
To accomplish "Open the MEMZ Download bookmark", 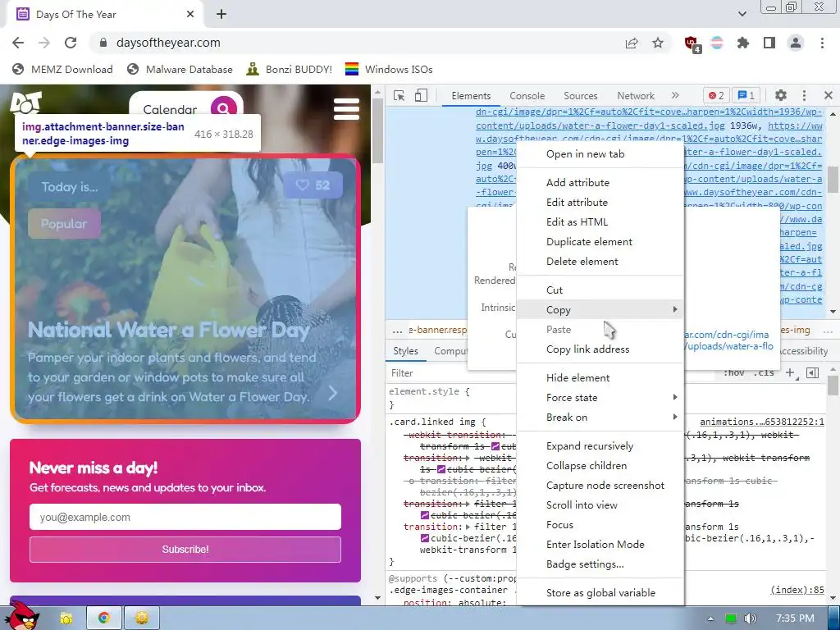I will pyautogui.click(x=62, y=69).
